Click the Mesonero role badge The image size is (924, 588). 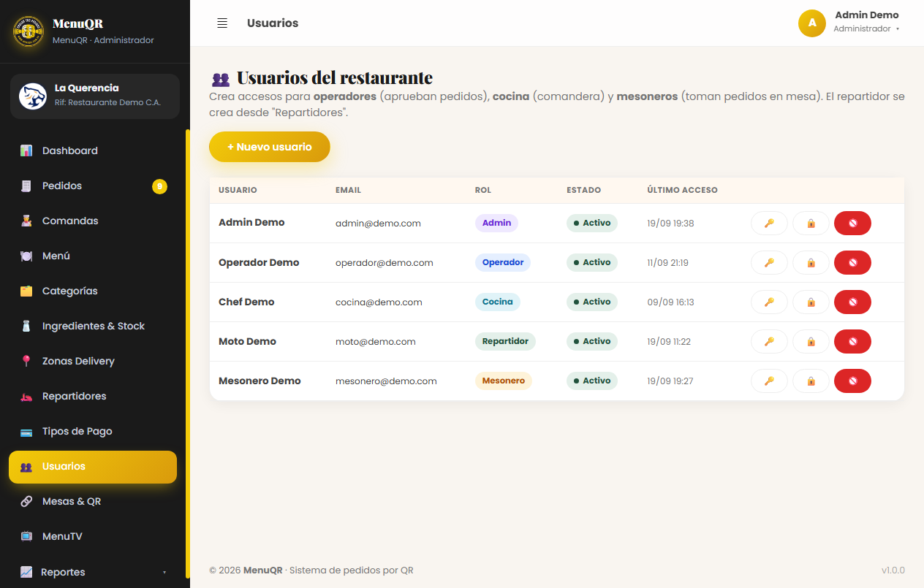click(x=504, y=381)
